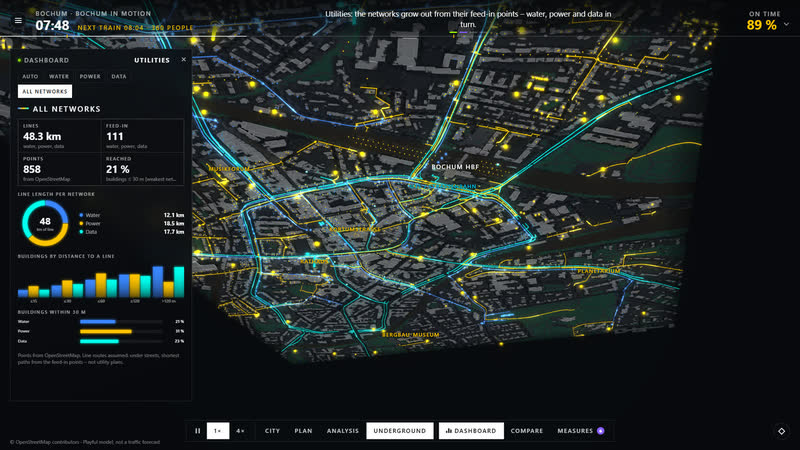Click the 07:48 clock
Viewport: 800px width, 450px height.
[x=52, y=26]
